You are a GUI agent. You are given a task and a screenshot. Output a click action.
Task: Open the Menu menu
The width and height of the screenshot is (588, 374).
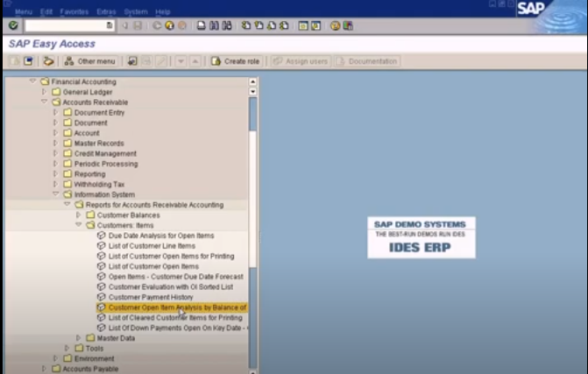point(24,12)
